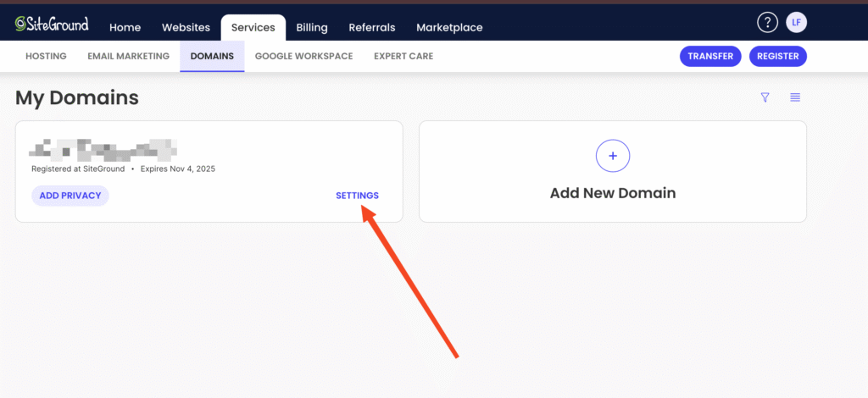Open the LF user avatar menu
Screen dimensions: 868x398
(796, 23)
